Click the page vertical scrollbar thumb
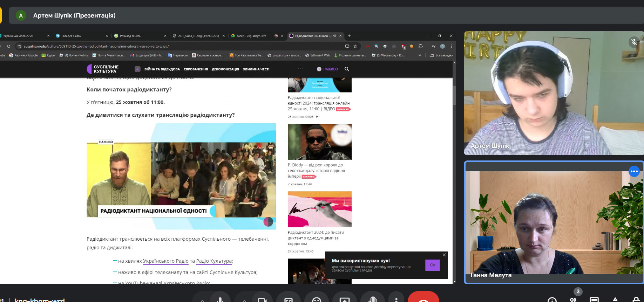 (454, 95)
